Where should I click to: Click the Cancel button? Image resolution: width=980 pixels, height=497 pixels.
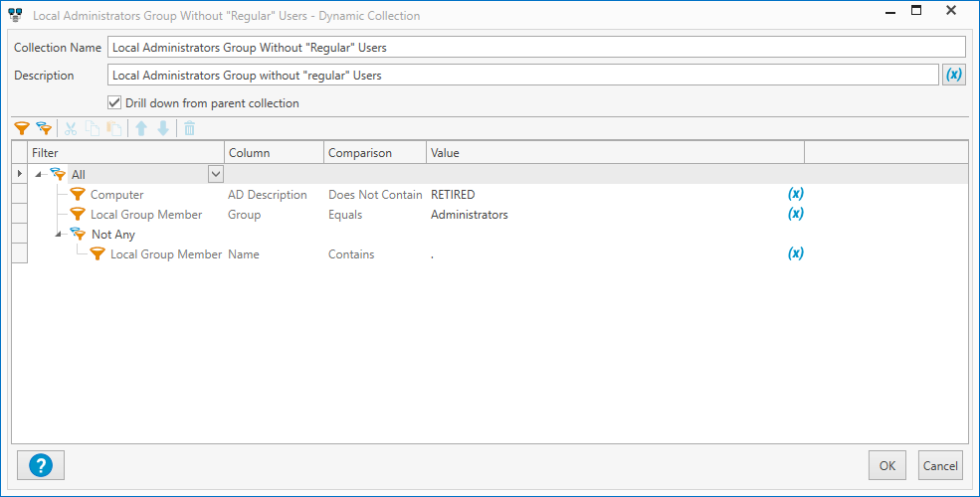[939, 465]
